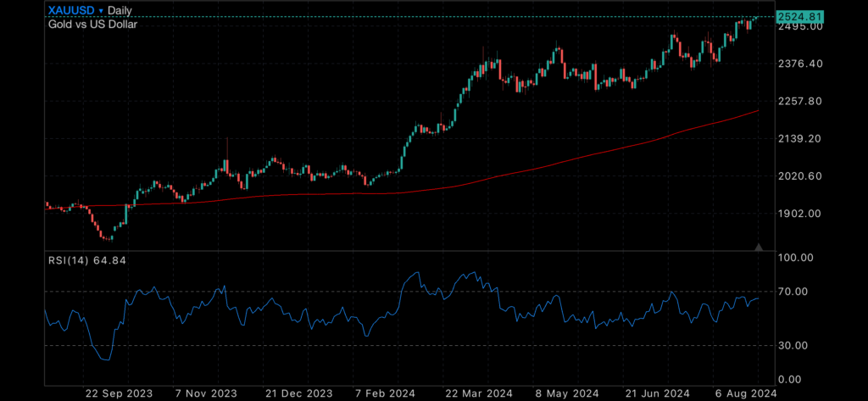Image resolution: width=868 pixels, height=401 pixels.
Task: Click the Daily timeframe label
Action: (x=120, y=10)
